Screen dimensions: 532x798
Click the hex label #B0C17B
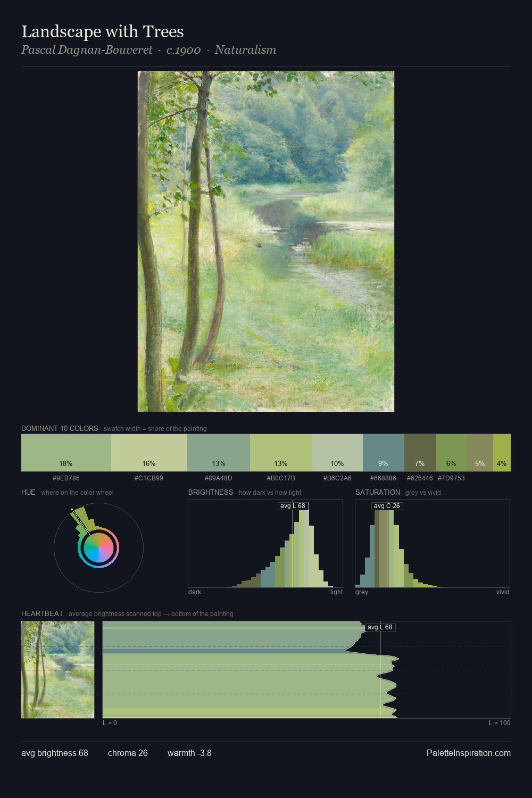281,478
